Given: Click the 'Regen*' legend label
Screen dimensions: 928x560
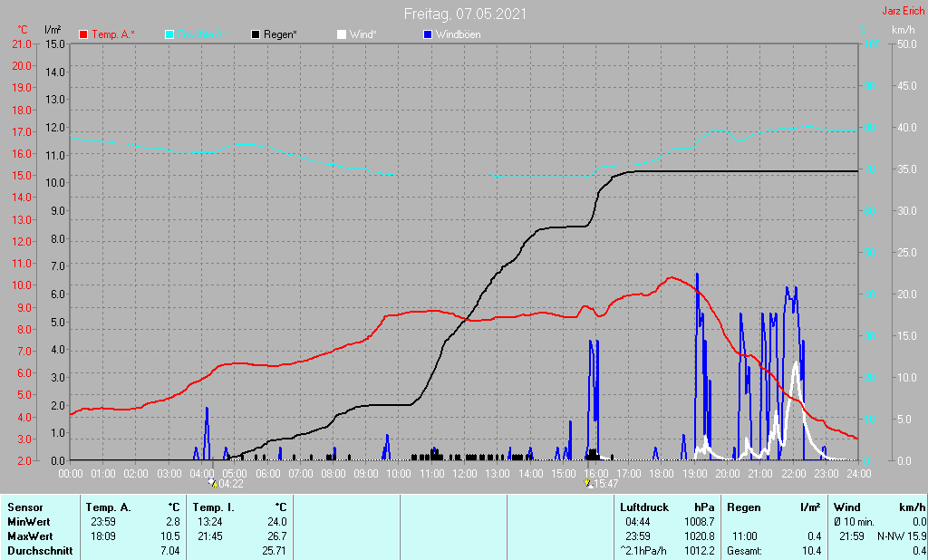Looking at the screenshot, I should point(281,35).
